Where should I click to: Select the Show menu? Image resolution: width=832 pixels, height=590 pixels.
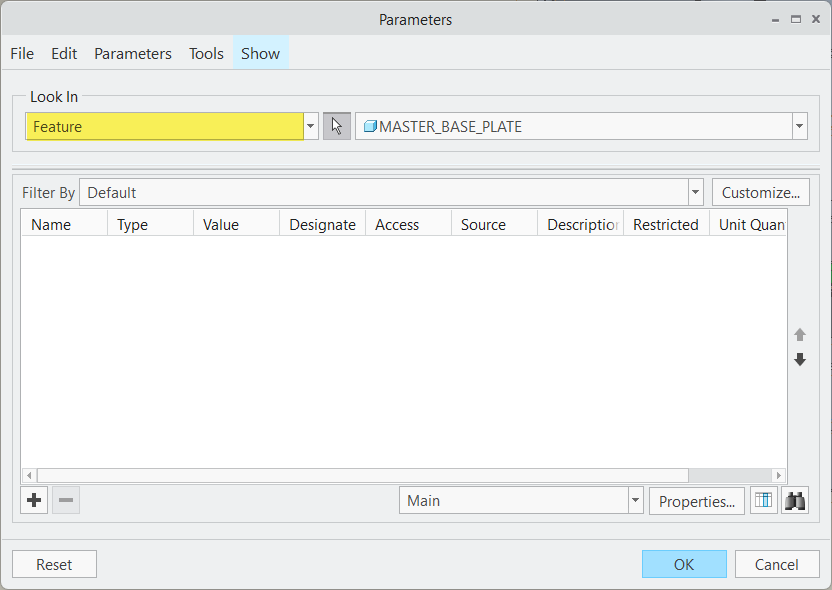(260, 53)
